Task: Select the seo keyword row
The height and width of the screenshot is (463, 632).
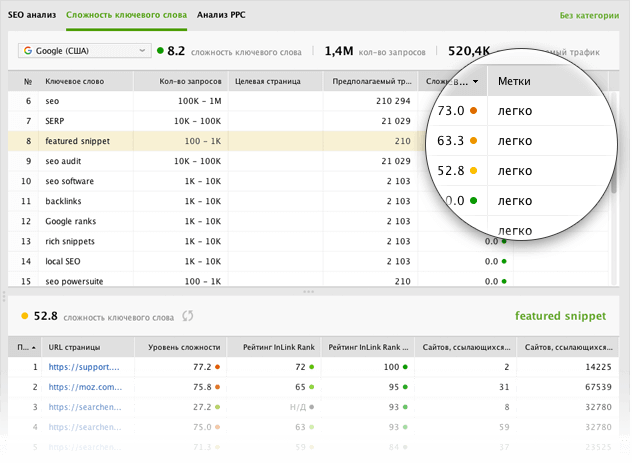Action: pyautogui.click(x=218, y=101)
